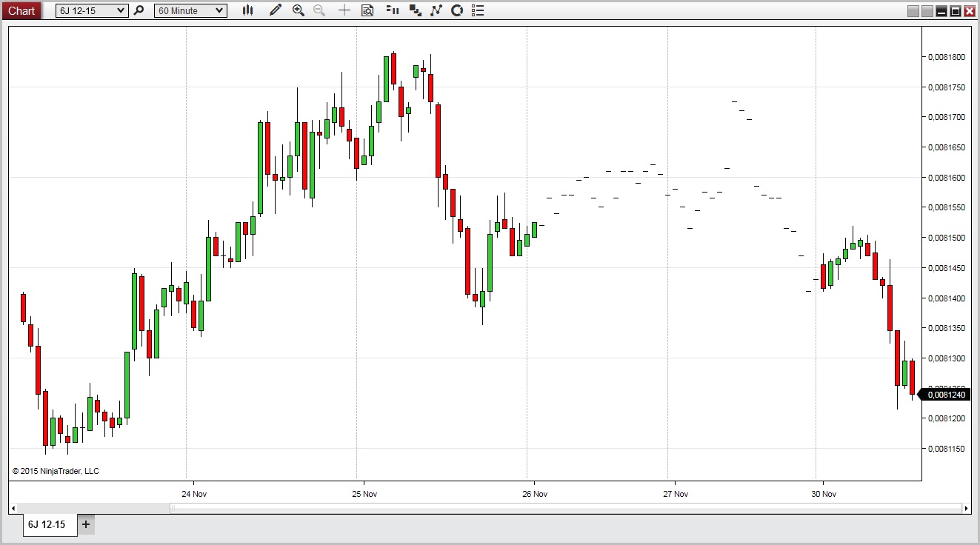Open the data box icon
Image resolution: width=980 pixels, height=545 pixels.
(367, 10)
